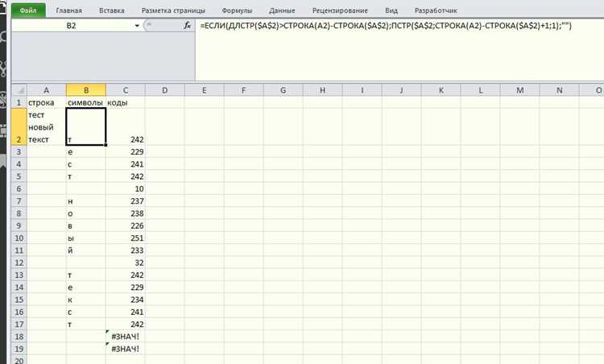
Task: Click error indicator on cell C19
Action: (x=108, y=345)
